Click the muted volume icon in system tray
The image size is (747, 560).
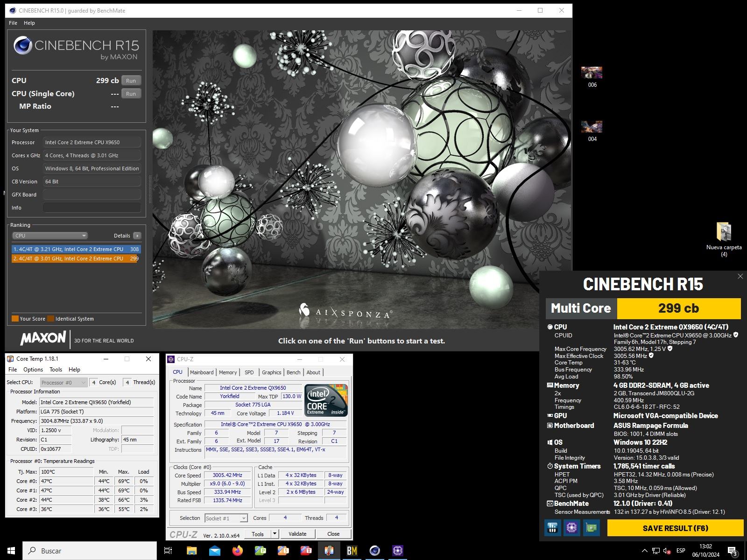[x=668, y=551]
